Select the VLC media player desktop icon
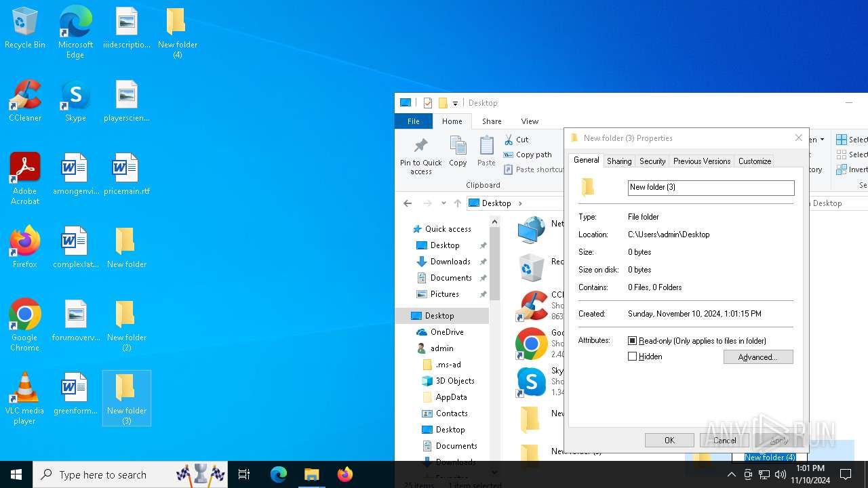Image resolution: width=868 pixels, height=488 pixels. [x=25, y=399]
